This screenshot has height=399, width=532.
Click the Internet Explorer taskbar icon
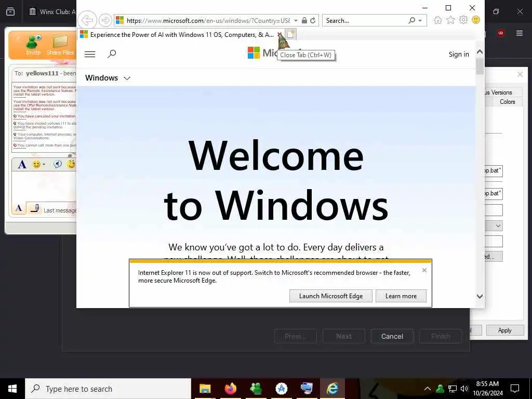332,389
